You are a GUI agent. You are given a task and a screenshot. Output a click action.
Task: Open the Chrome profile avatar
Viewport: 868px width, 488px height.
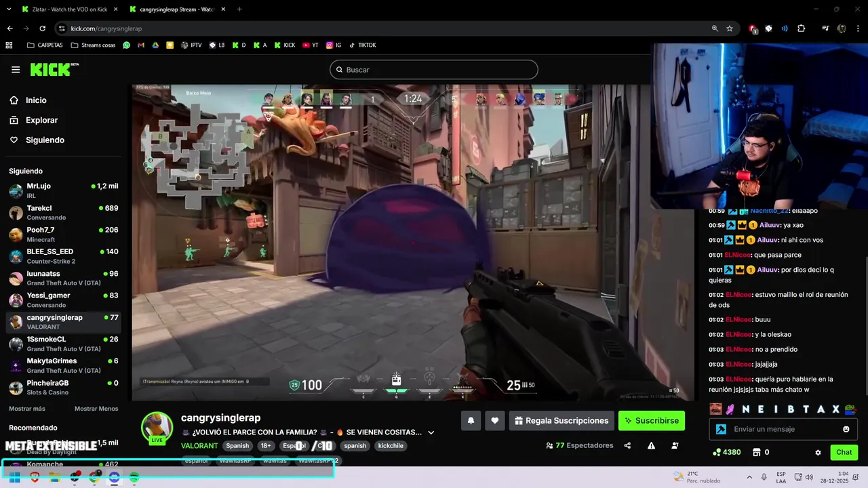[x=842, y=28]
